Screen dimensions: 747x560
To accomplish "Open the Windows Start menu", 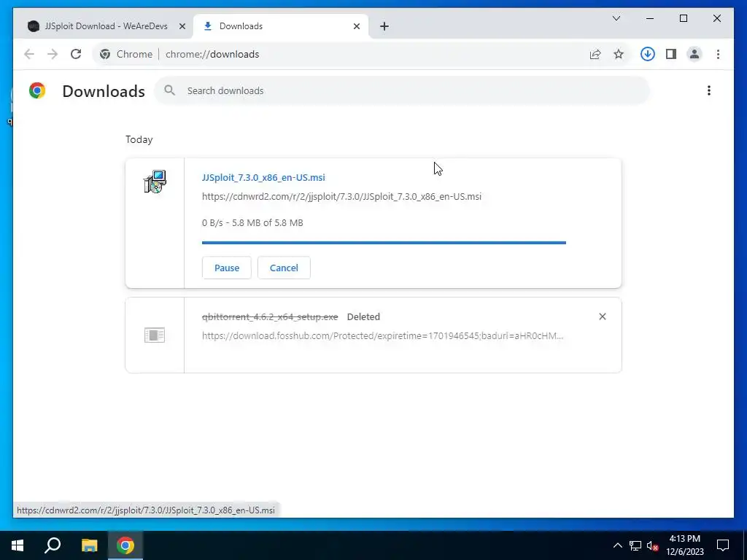I will (18, 545).
